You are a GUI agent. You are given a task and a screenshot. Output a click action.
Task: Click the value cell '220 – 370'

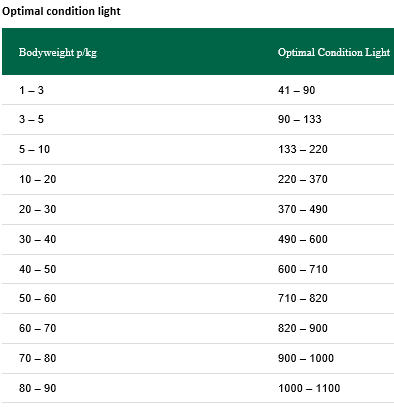point(303,179)
